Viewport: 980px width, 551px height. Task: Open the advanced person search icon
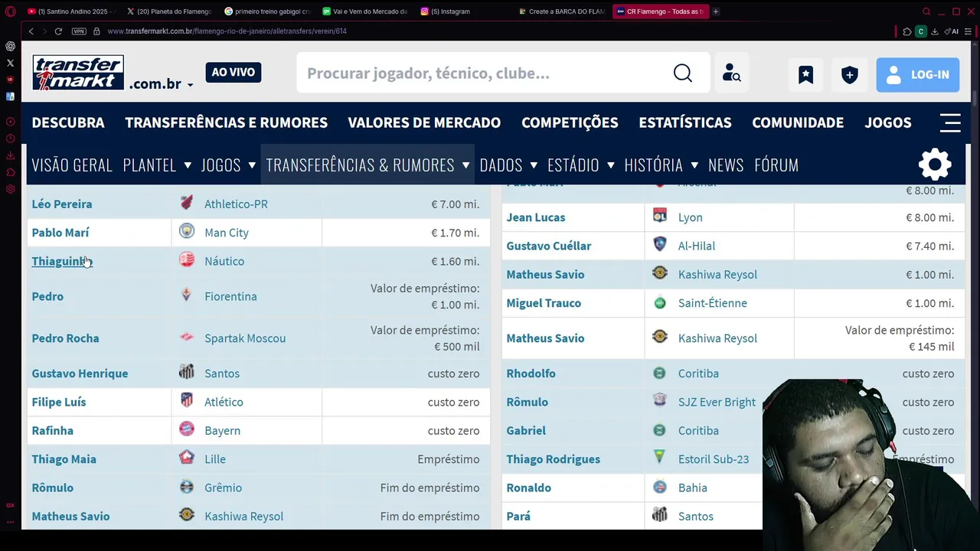tap(732, 73)
